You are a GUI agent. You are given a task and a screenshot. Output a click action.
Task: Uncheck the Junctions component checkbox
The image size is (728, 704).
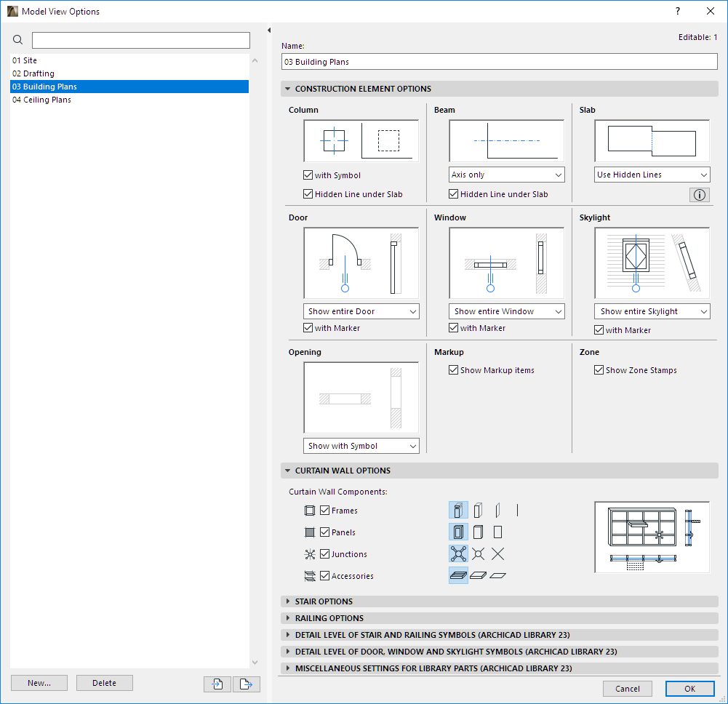coord(324,553)
